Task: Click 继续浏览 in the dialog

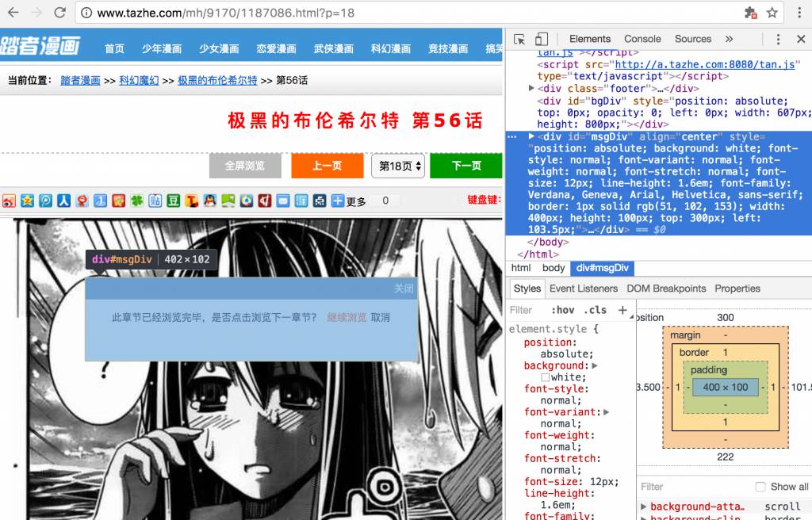Action: (x=347, y=318)
